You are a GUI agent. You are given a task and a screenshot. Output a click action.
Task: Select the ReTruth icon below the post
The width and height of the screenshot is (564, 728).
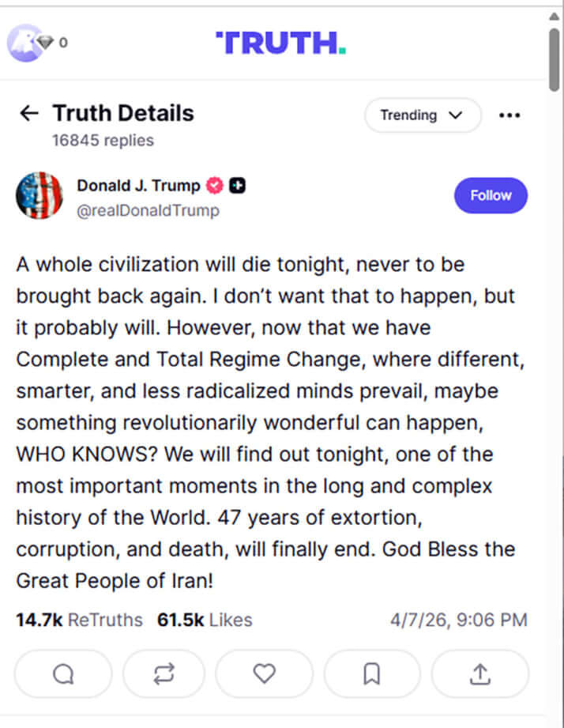(x=164, y=673)
